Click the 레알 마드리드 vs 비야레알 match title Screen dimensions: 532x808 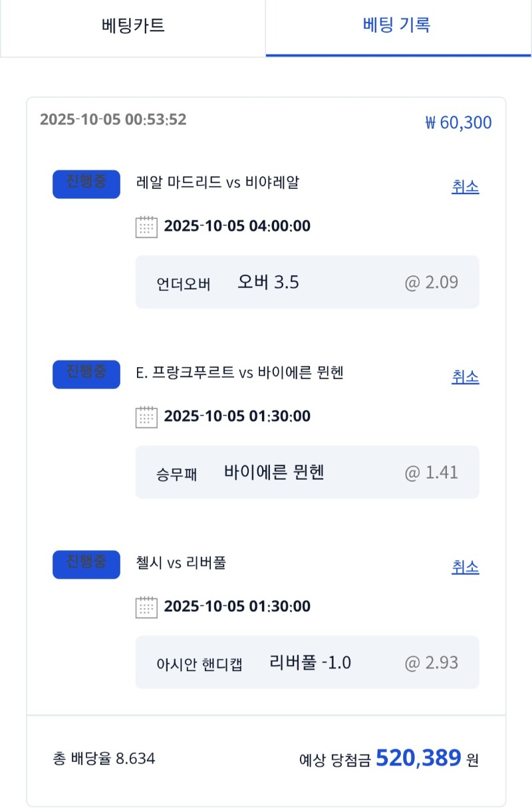tap(217, 182)
